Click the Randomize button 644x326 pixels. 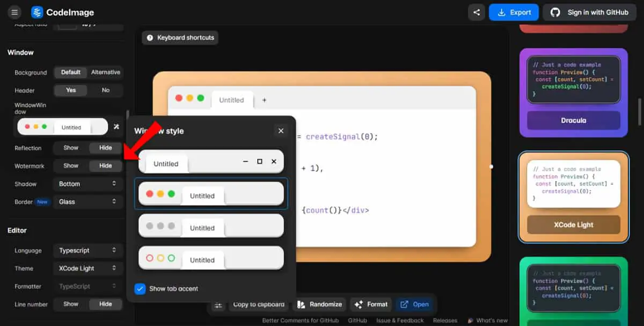pos(320,305)
